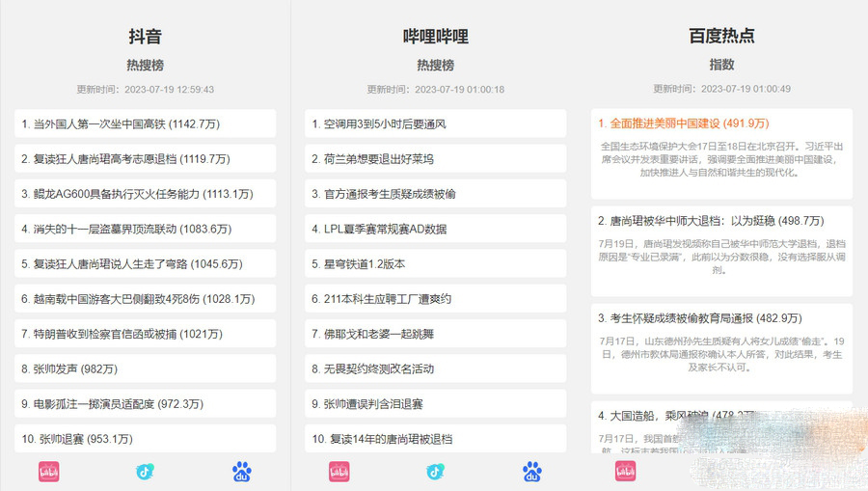Select Bilibili item 佛耶戈和老婆一起跳舞
Viewport: 868px width, 491px height.
click(435, 333)
